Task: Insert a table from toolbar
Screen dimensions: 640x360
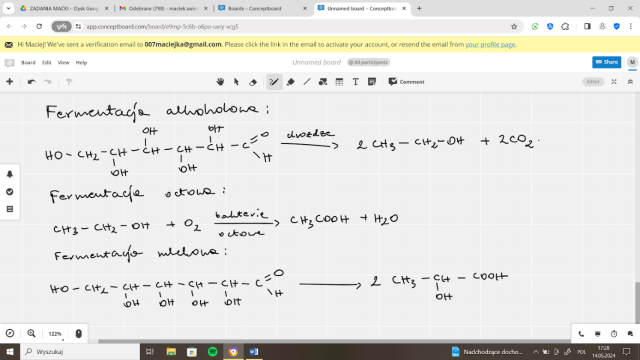Action: coord(339,82)
